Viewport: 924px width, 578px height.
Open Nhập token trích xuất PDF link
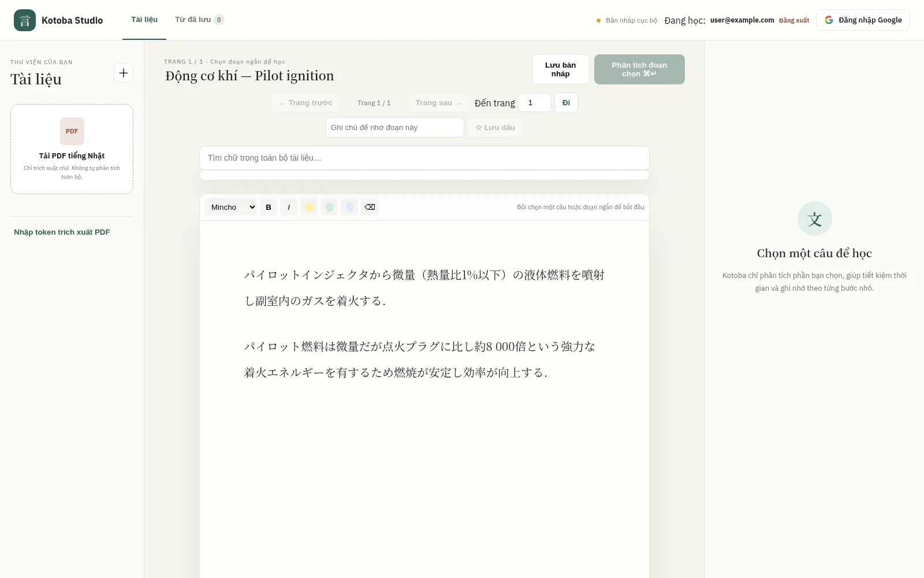62,232
